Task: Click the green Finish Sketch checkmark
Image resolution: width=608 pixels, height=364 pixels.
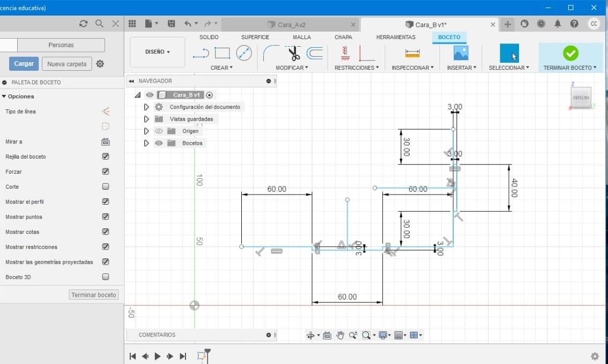Action: click(570, 53)
